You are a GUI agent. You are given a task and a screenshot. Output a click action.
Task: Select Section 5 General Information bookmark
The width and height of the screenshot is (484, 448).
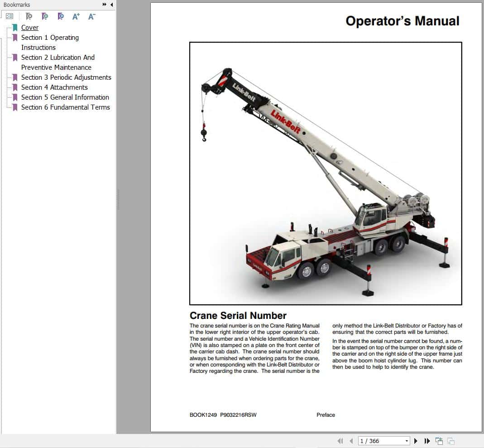(x=65, y=97)
